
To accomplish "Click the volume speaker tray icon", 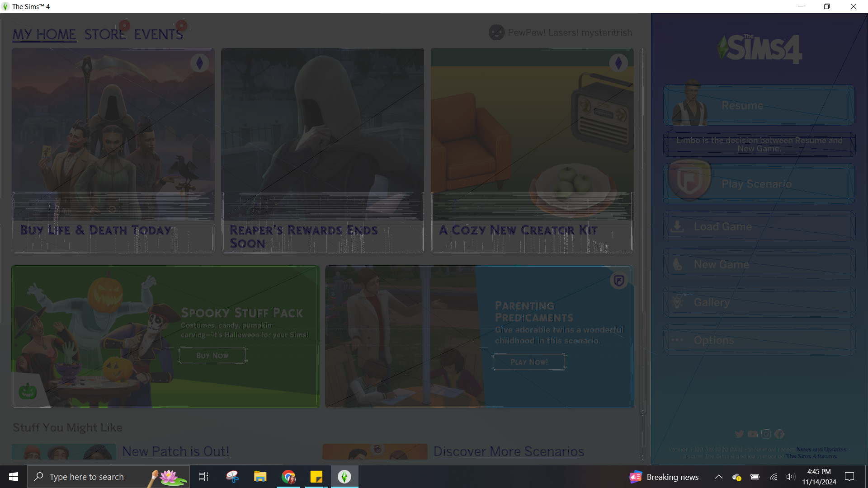I will point(790,477).
